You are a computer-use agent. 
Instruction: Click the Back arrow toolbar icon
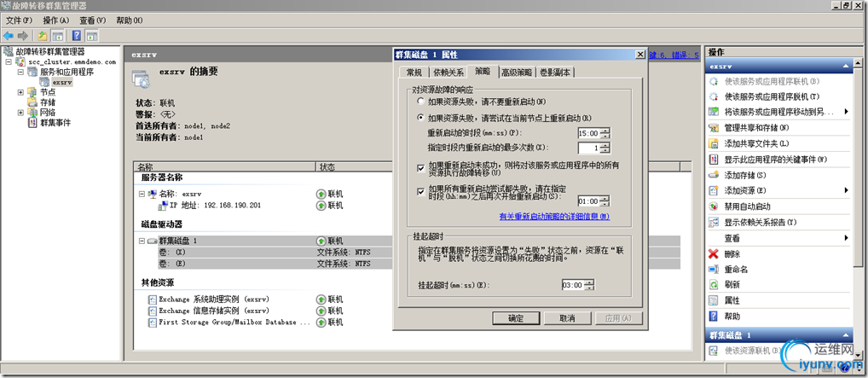(x=9, y=36)
